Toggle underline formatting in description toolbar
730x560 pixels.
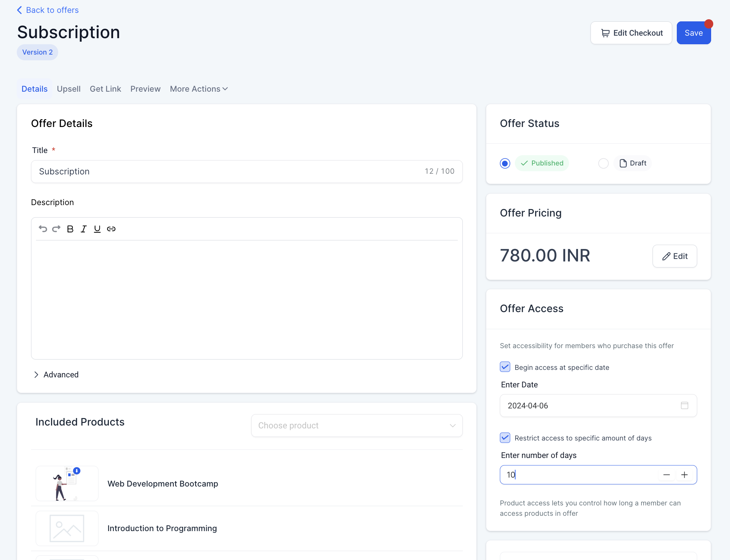pos(97,229)
